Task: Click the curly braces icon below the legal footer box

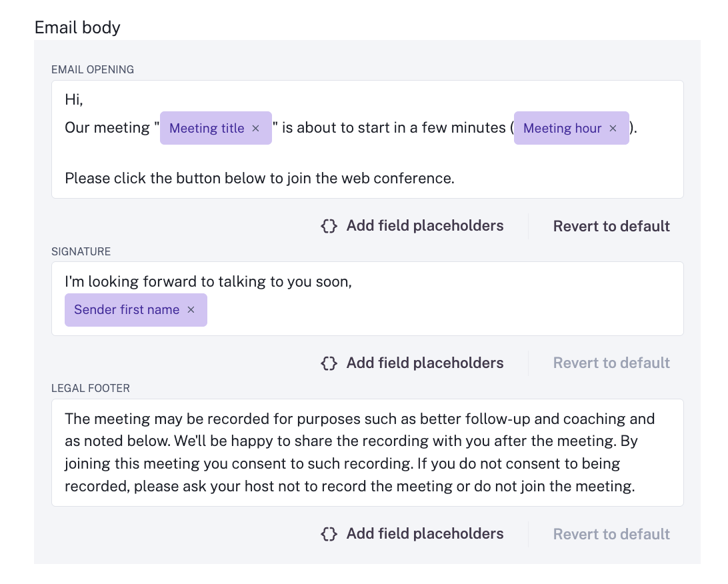Action: (x=328, y=533)
